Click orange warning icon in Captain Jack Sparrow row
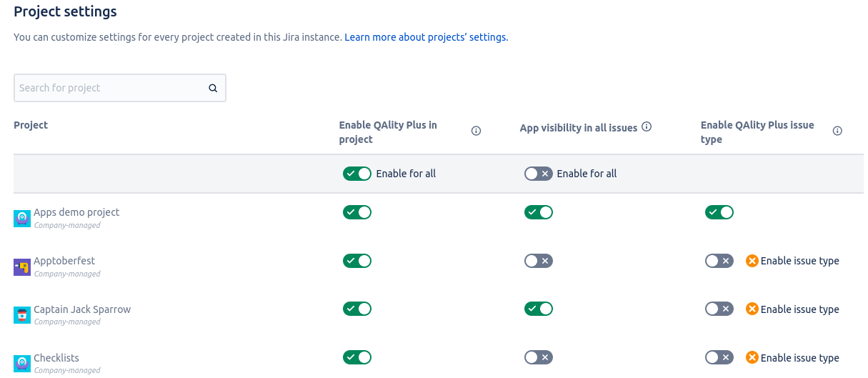 pos(752,309)
